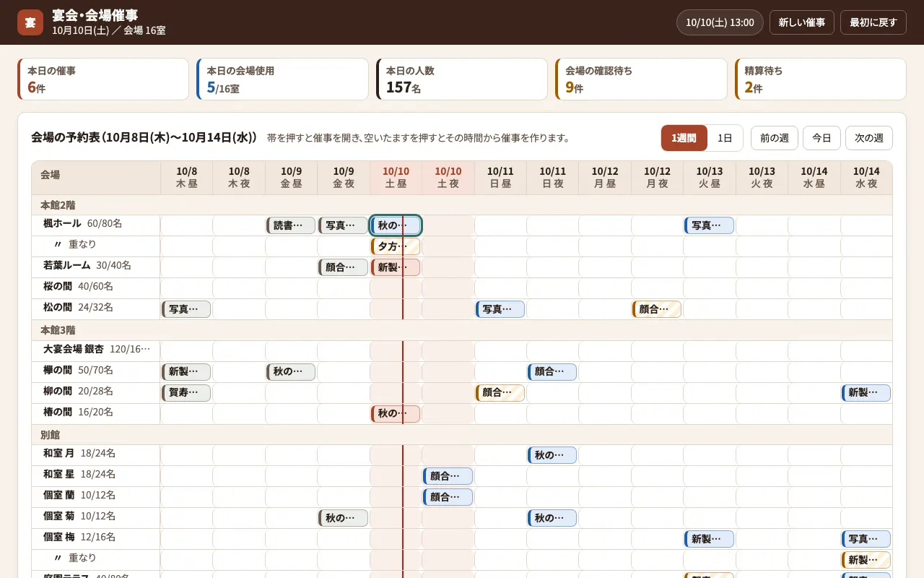The height and width of the screenshot is (578, 924).
Task: Switch to the 1日 view
Action: (x=725, y=138)
